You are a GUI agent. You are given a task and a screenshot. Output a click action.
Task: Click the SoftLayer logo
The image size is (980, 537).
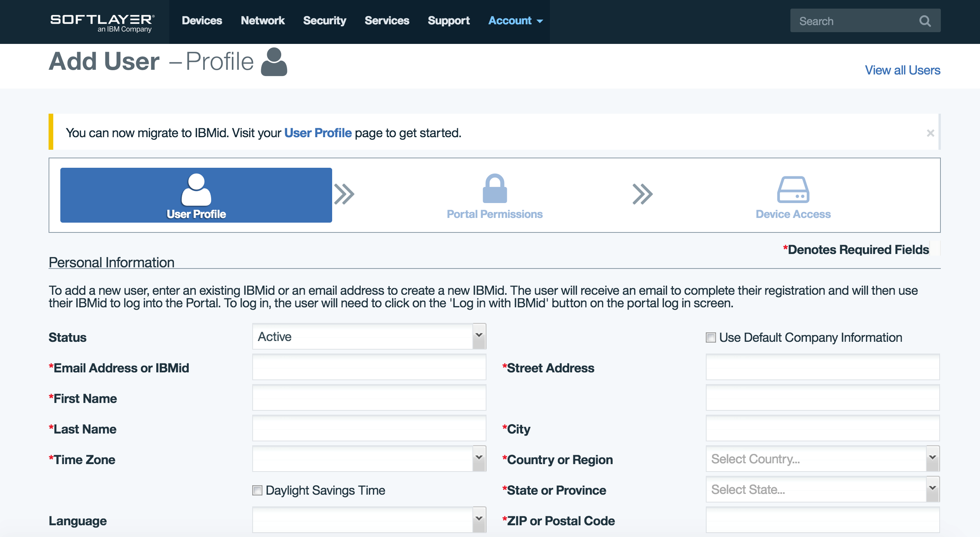pyautogui.click(x=102, y=23)
